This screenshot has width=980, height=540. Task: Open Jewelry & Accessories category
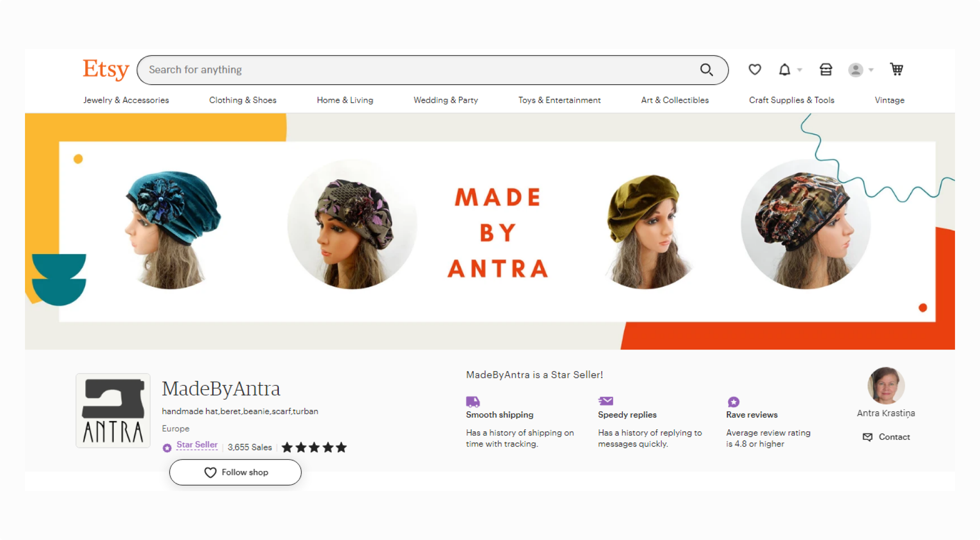(x=126, y=100)
